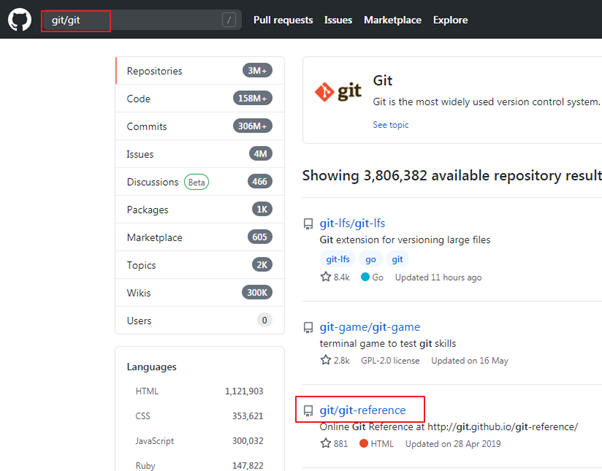Select the Packages filter in sidebar
Image resolution: width=602 pixels, height=471 pixels.
[x=200, y=210]
